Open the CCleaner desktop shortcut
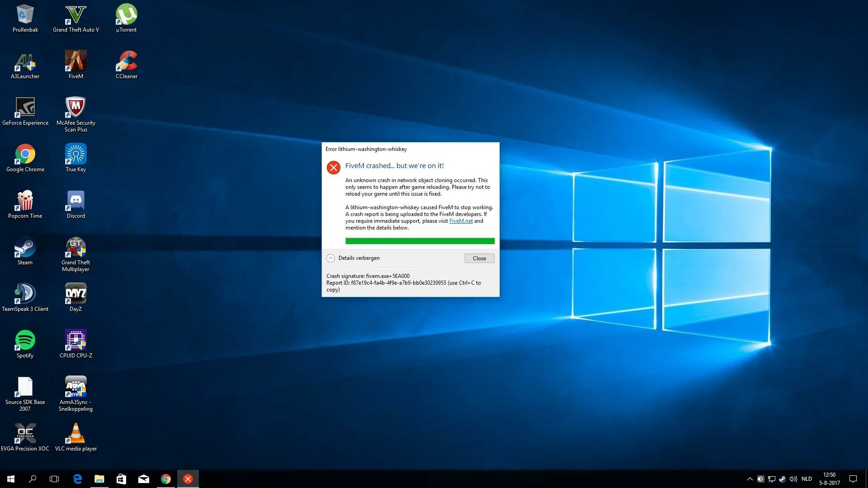This screenshot has height=488, width=868. 126,66
